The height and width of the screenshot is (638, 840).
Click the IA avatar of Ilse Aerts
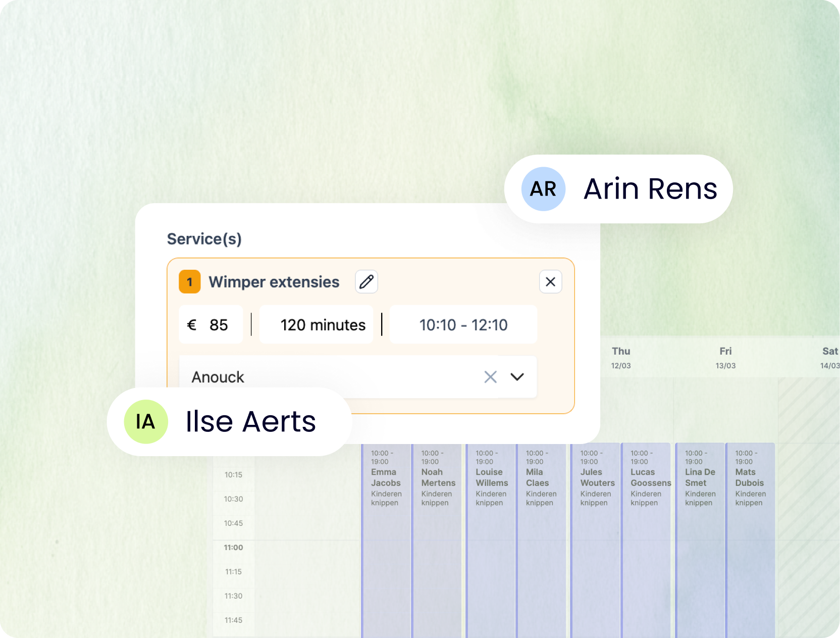146,422
